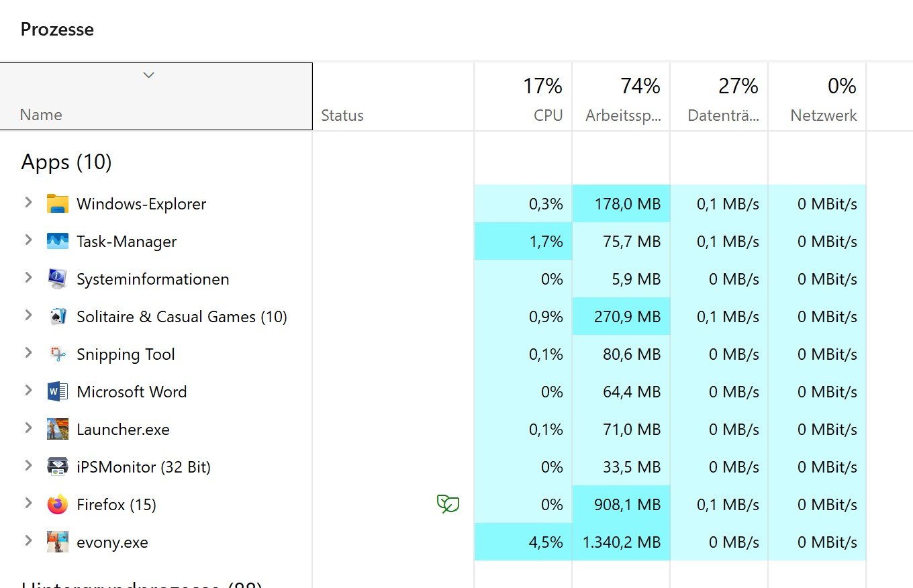Click the Task-Manager process icon
Viewport: 913px width, 588px height.
pyautogui.click(x=58, y=241)
